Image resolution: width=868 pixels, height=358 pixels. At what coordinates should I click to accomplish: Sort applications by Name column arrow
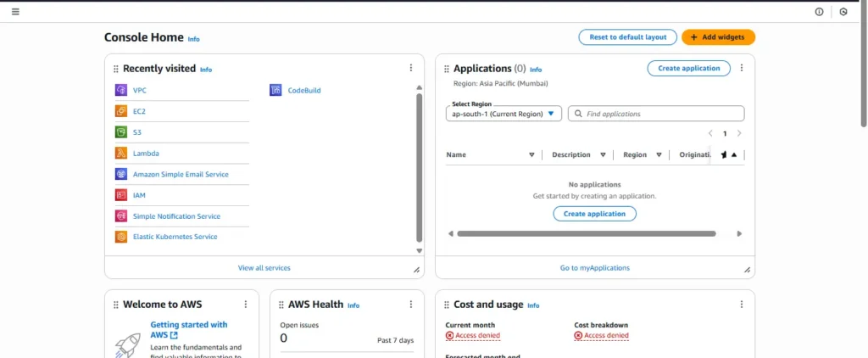point(531,155)
